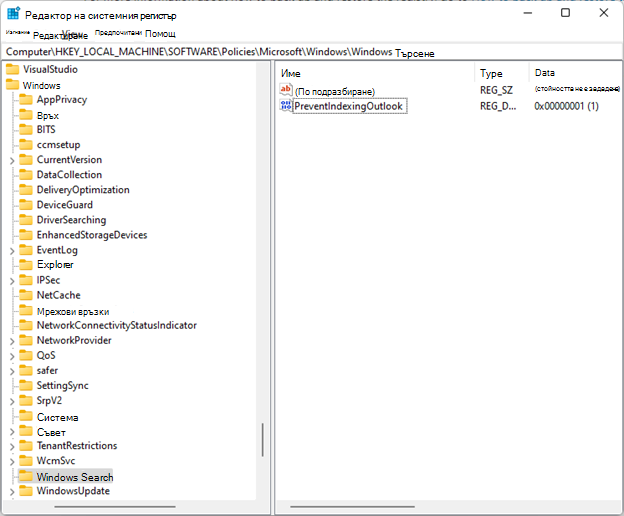Minimize the Registry Editor window
Viewport: 624px width, 516px height.
pyautogui.click(x=528, y=13)
